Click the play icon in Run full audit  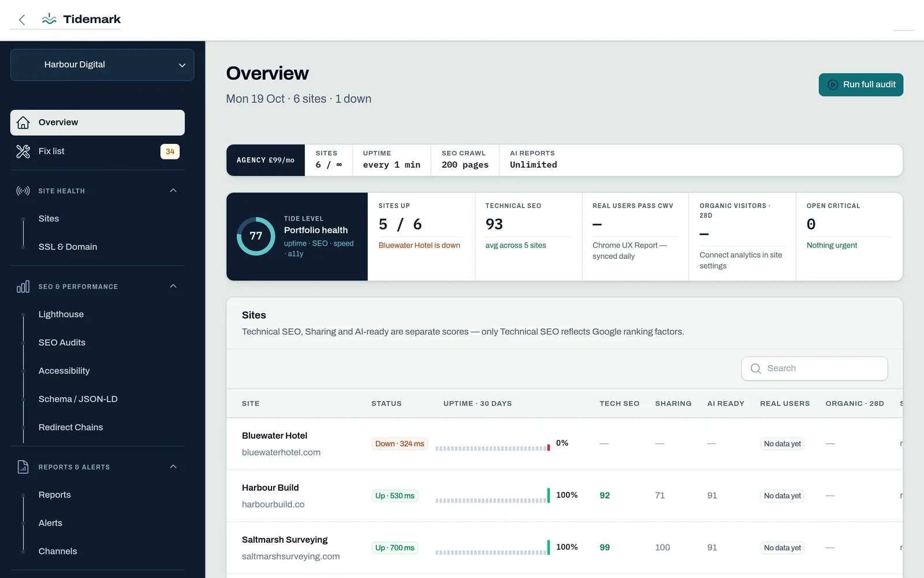click(x=833, y=85)
